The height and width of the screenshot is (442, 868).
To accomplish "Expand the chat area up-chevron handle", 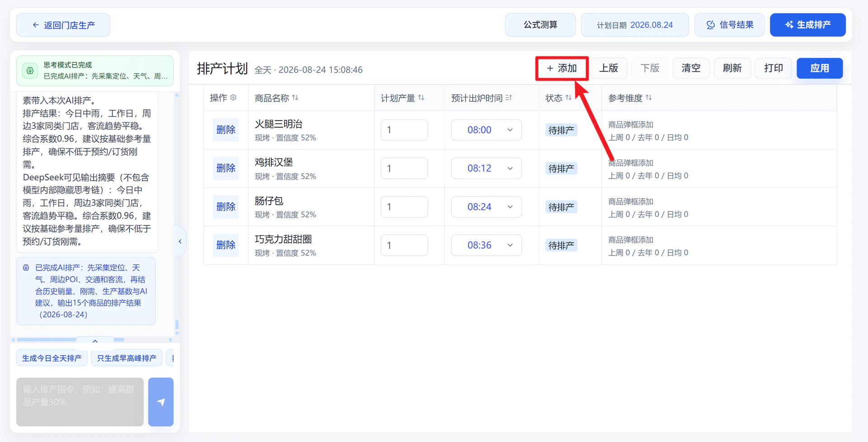I will click(x=95, y=341).
